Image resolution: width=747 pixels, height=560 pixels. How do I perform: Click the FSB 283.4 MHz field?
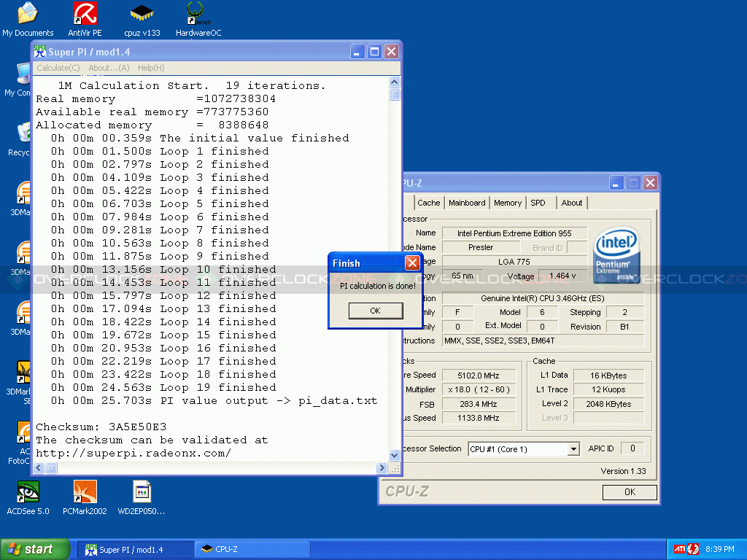[x=479, y=404]
